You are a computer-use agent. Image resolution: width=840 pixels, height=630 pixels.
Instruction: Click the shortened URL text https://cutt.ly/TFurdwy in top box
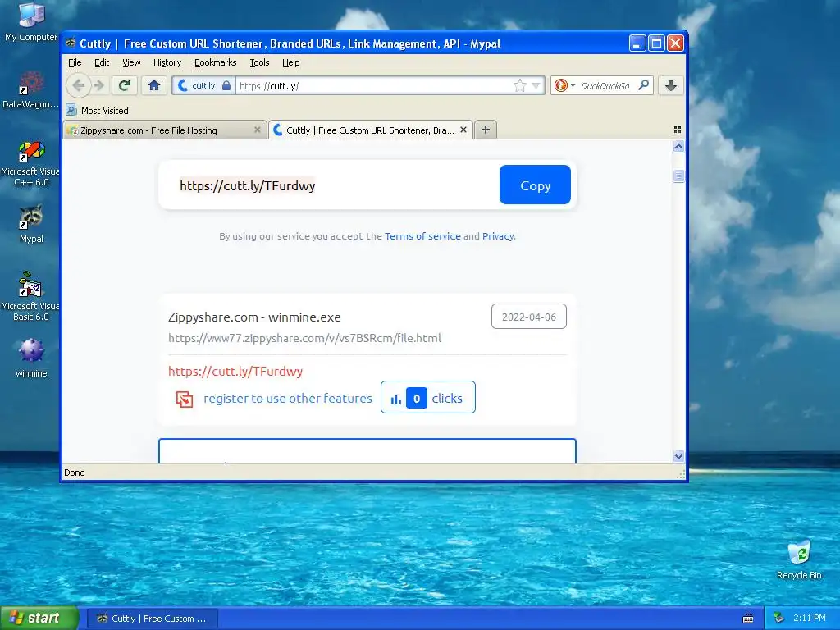click(248, 186)
